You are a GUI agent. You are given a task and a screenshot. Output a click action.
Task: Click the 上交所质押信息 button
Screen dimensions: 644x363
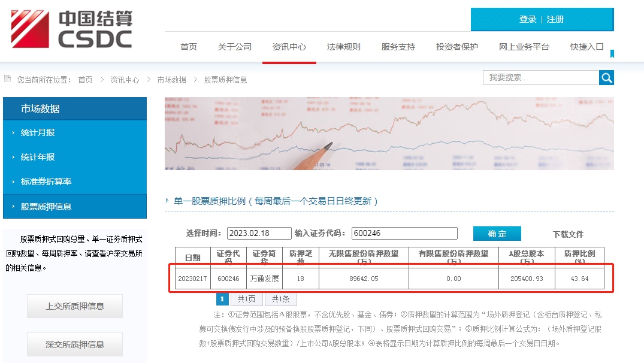[75, 306]
